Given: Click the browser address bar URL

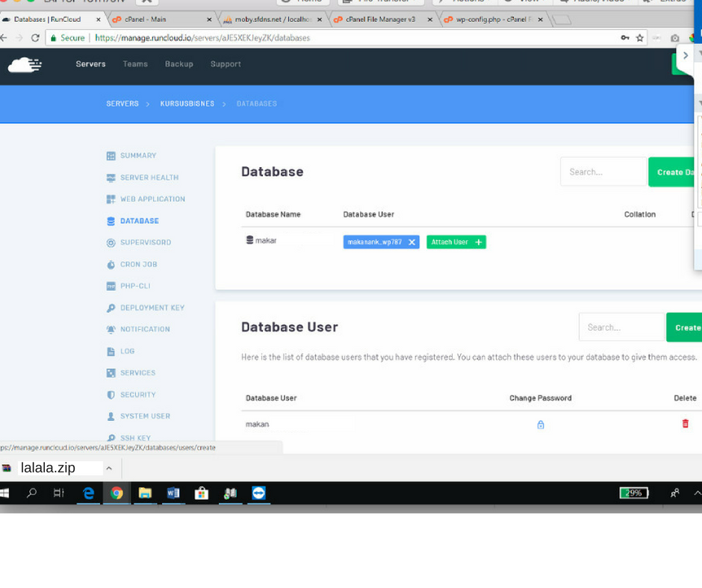Looking at the screenshot, I should coord(202,38).
